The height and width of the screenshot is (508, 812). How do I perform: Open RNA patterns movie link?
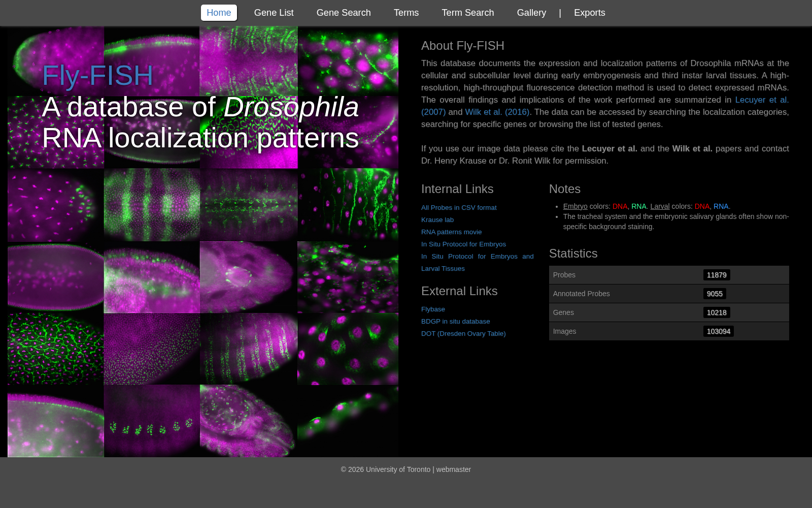451,232
